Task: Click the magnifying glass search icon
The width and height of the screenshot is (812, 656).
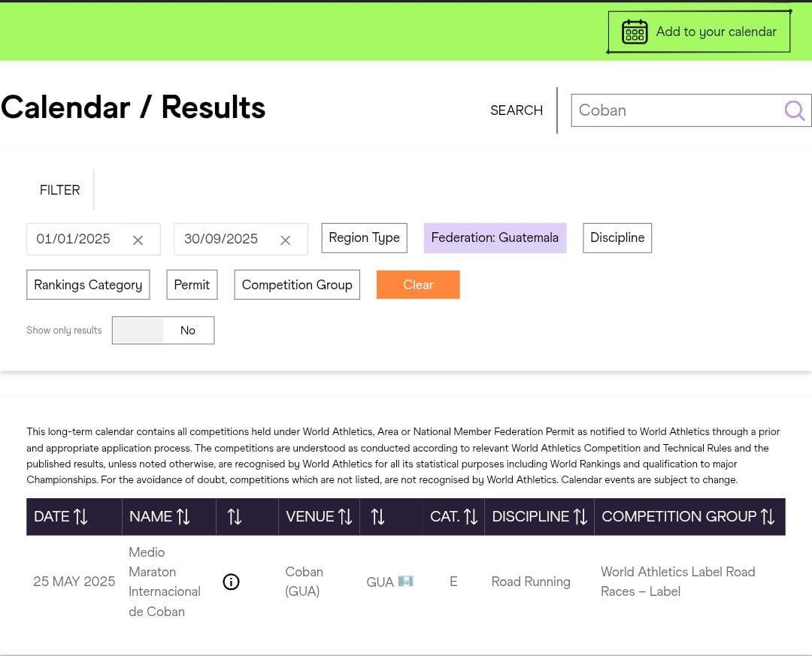Action: (x=795, y=110)
